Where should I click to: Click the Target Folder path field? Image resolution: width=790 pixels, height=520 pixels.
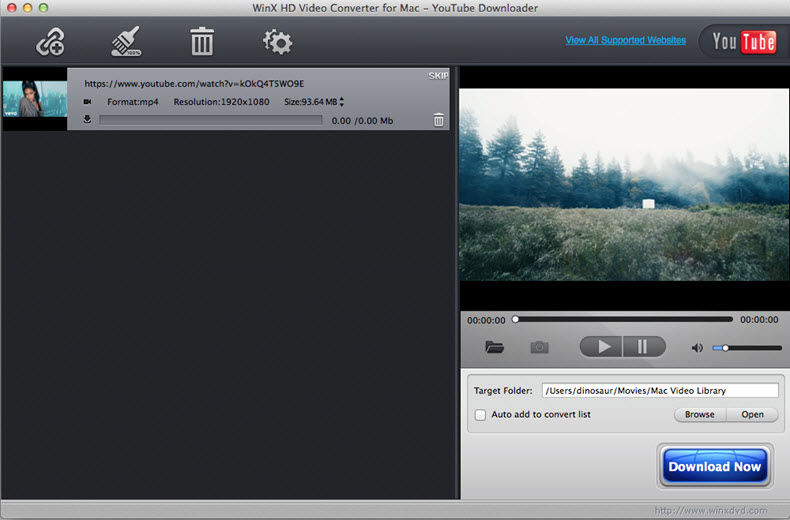coord(659,390)
